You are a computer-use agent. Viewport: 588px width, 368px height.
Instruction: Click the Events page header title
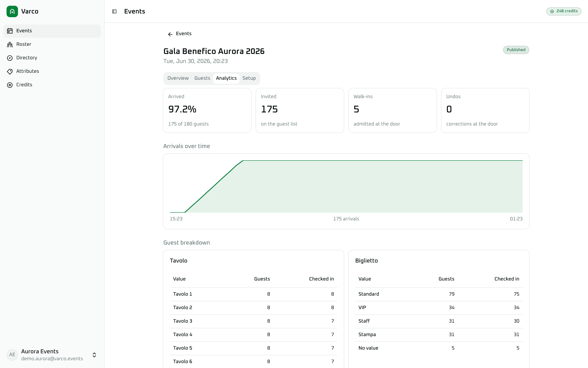(135, 11)
